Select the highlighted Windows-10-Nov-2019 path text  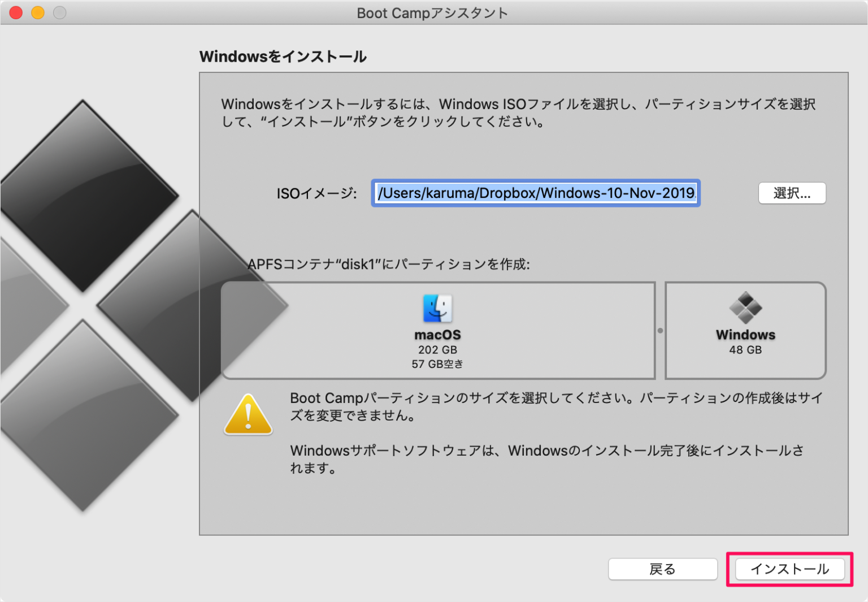(x=535, y=193)
